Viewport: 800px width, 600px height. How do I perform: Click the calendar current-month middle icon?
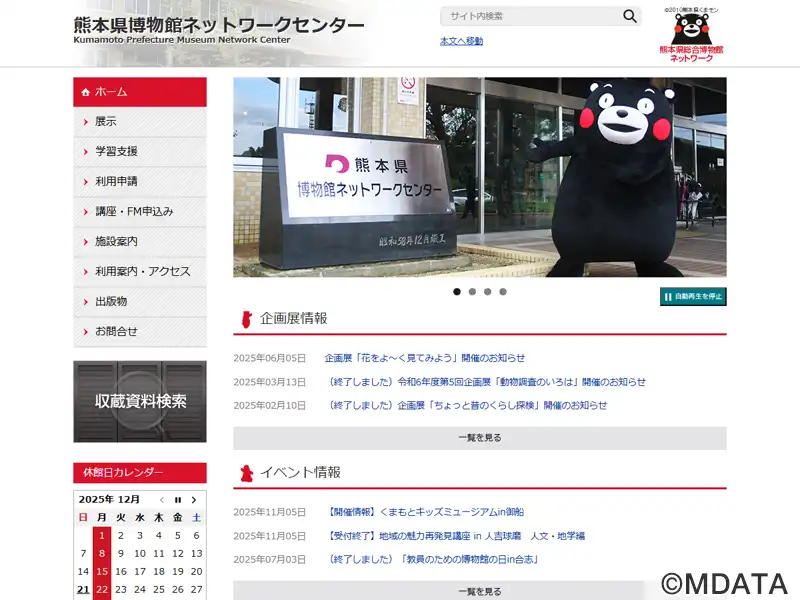tap(178, 499)
